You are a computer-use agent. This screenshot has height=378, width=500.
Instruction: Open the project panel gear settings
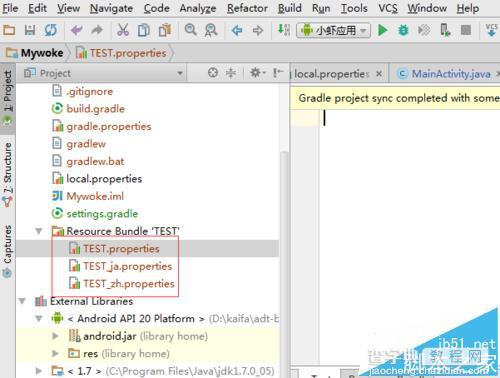[x=257, y=73]
